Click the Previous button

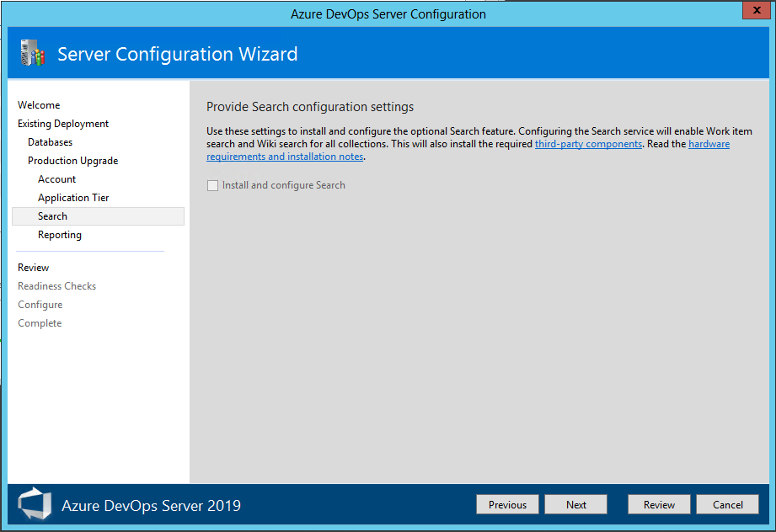click(x=507, y=503)
